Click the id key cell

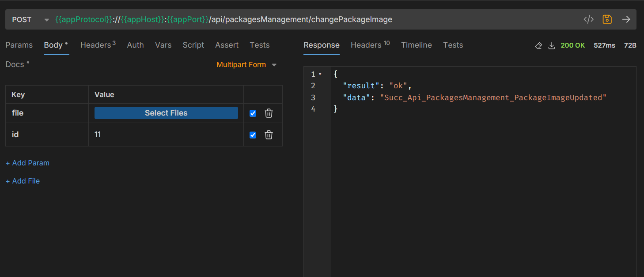click(x=47, y=135)
